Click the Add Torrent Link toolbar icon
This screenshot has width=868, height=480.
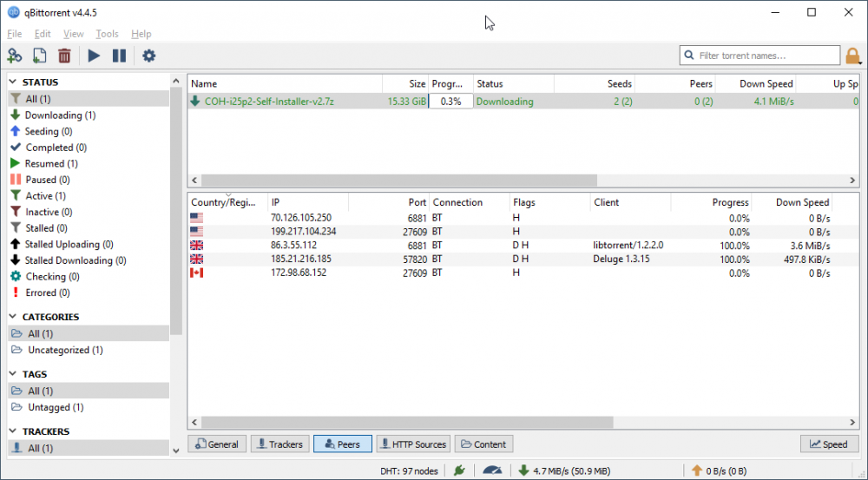click(15, 56)
